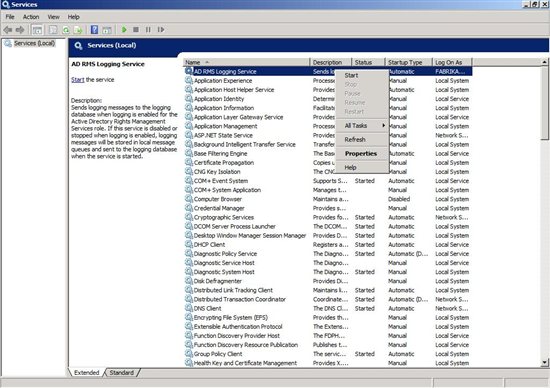Image resolution: width=550 pixels, height=388 pixels.
Task: Click the Pause Service toolbar icon
Action: (148, 30)
